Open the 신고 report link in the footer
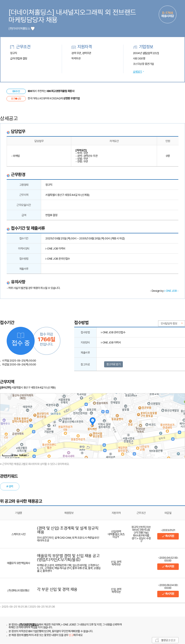Image resolution: width=185 pixels, height=644 pixels. [71, 635]
